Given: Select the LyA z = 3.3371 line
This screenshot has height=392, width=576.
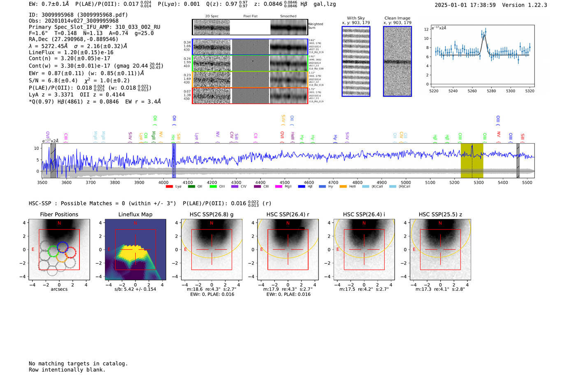Looking at the screenshot, I should 77,95.
